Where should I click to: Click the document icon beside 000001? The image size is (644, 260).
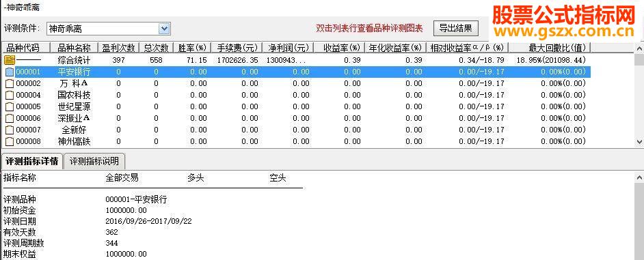click(10, 72)
